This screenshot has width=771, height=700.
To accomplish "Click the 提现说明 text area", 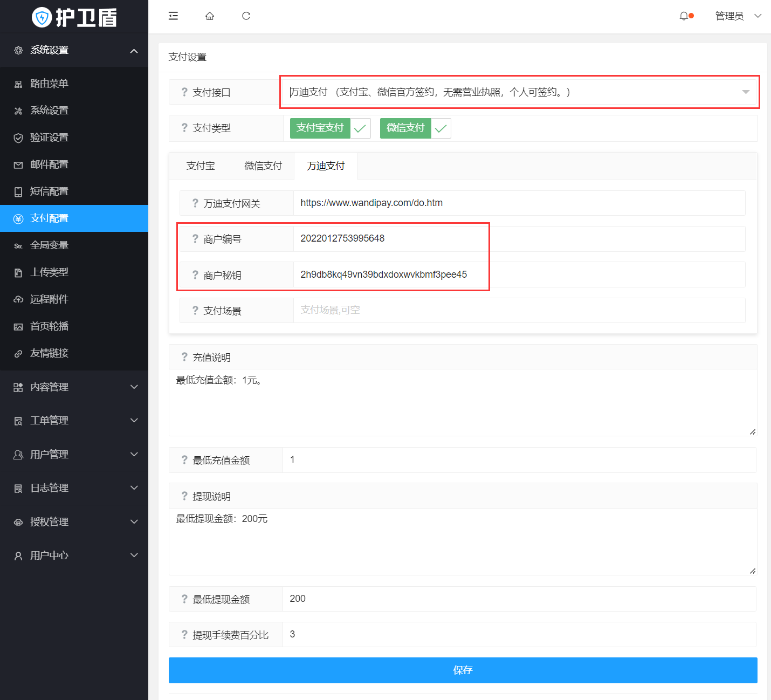I will 463,541.
